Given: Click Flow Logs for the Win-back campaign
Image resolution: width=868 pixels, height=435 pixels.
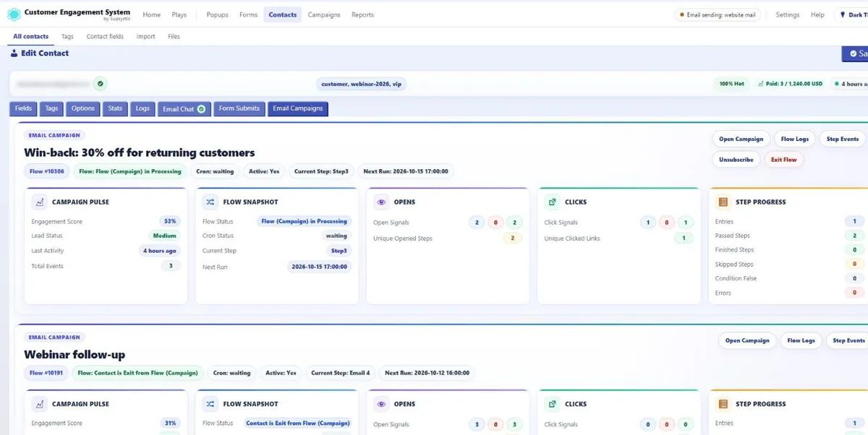Looking at the screenshot, I should click(x=795, y=139).
